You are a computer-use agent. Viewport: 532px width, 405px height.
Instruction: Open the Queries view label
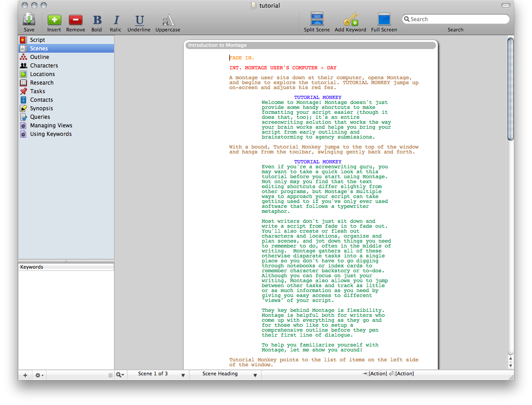pyautogui.click(x=40, y=117)
